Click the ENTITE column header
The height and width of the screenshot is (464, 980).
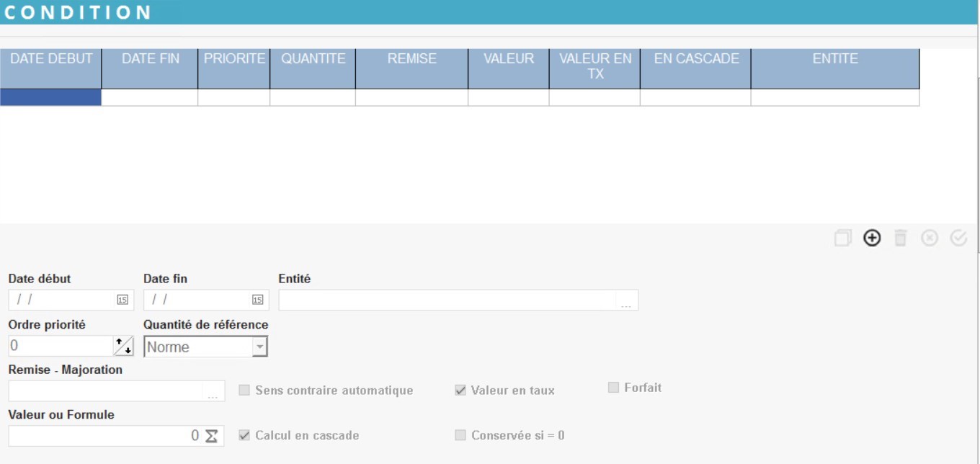tap(834, 59)
